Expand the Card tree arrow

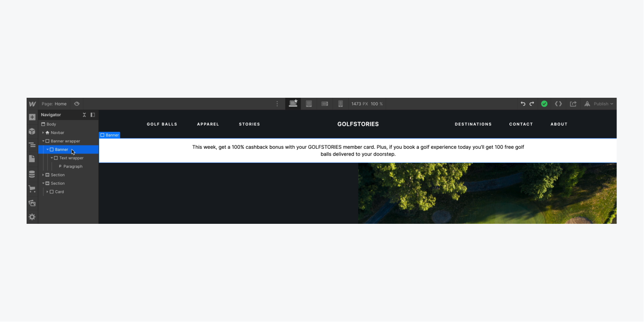click(47, 192)
